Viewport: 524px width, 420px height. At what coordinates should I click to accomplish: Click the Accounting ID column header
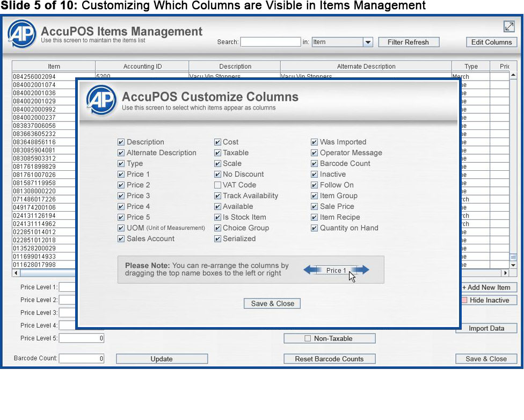pos(142,66)
